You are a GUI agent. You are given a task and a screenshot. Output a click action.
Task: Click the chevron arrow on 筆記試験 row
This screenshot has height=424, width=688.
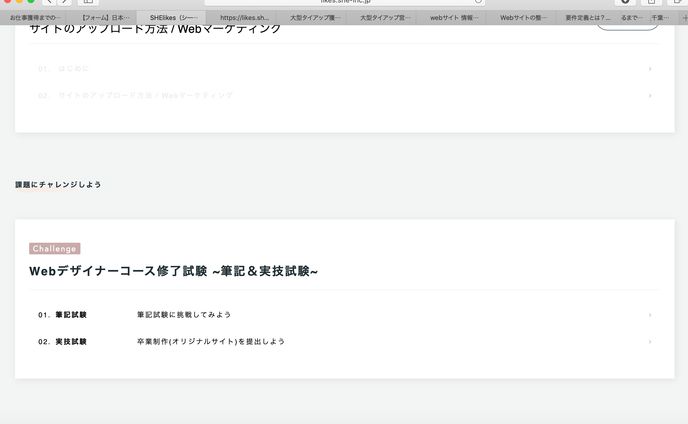650,315
